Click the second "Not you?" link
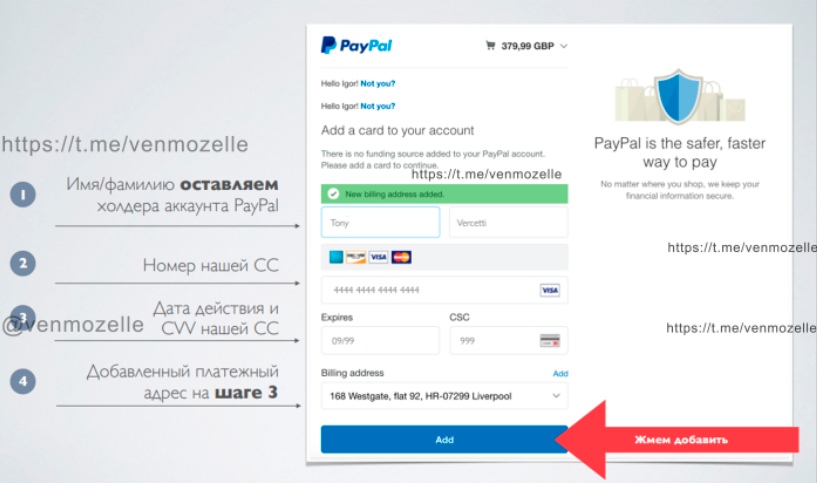The width and height of the screenshot is (817, 483). [x=378, y=106]
